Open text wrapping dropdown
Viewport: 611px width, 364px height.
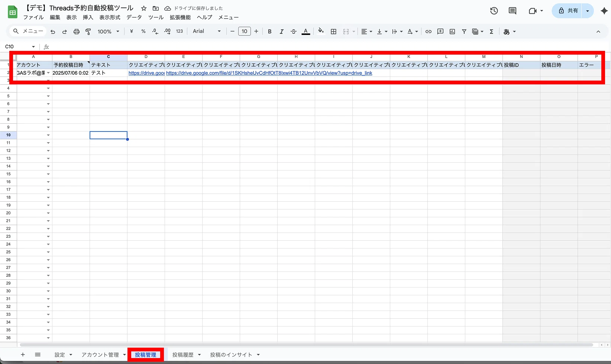pyautogui.click(x=397, y=32)
